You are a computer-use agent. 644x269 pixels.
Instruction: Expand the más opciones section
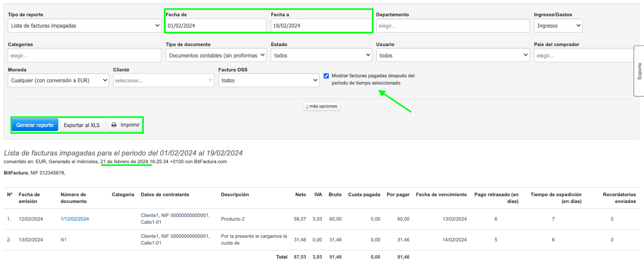tap(322, 106)
